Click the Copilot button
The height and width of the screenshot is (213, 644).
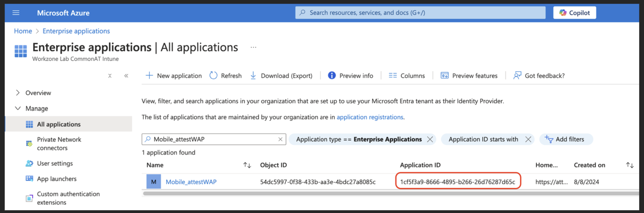coord(574,13)
